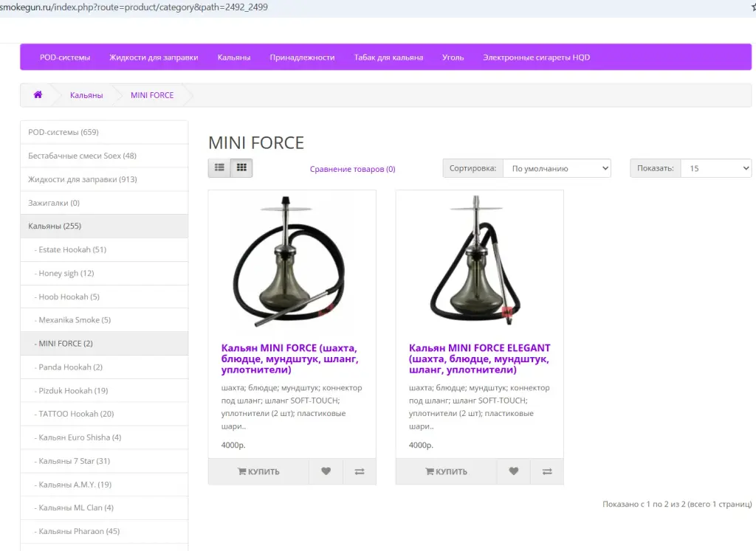Open Кальяны in the purple navigation bar
756x551 pixels.
[x=234, y=58]
